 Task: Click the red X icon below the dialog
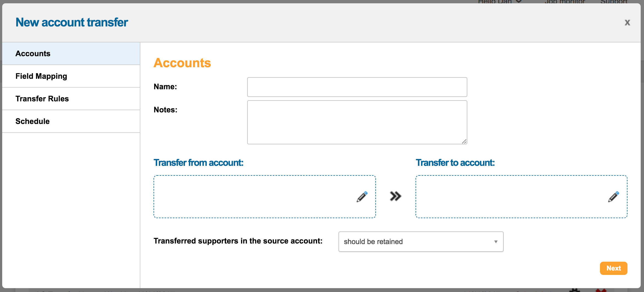[601, 290]
